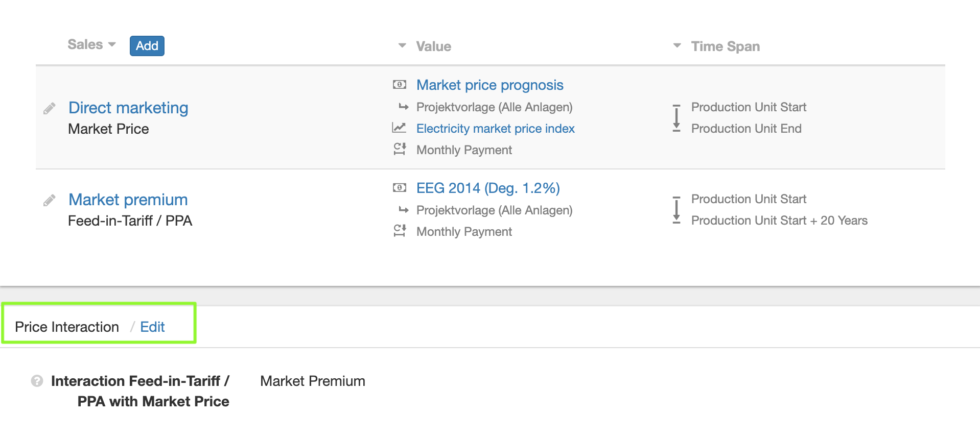Click Edit next to Price Interaction
Screen dimensions: 980x439
152,327
